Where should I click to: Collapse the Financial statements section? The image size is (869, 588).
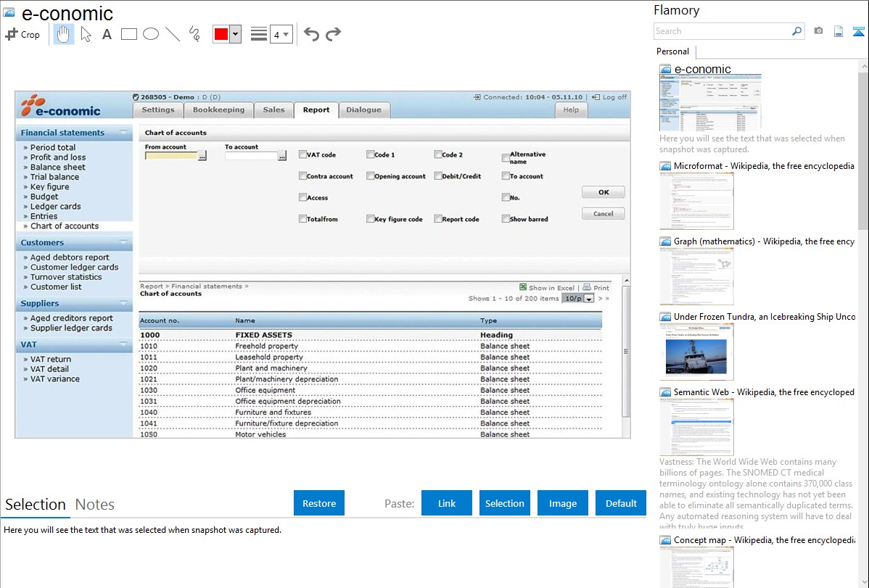(x=123, y=133)
